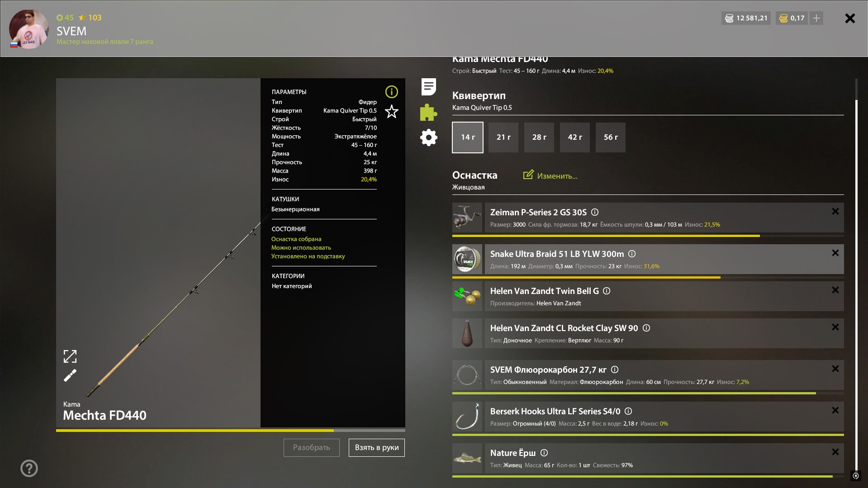Select the 21 г quiver tip
The image size is (868, 488).
point(503,137)
